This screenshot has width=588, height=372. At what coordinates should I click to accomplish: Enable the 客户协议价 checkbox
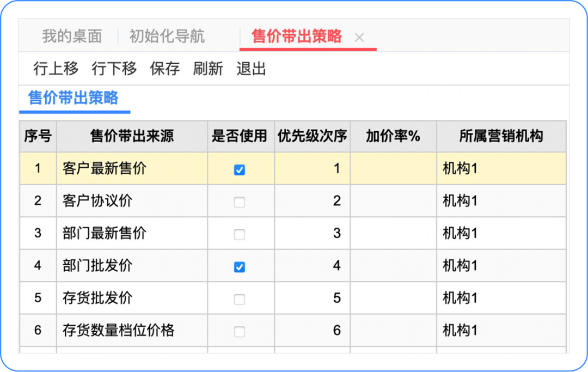(x=240, y=202)
